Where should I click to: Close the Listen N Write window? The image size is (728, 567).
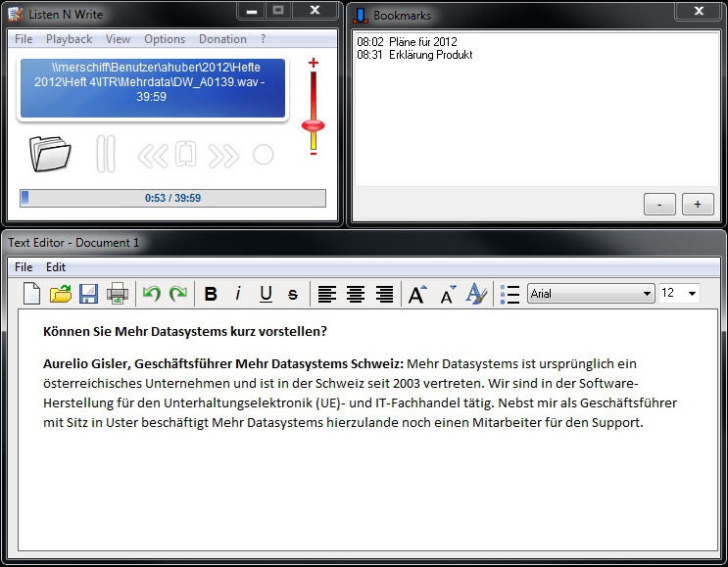pos(315,10)
